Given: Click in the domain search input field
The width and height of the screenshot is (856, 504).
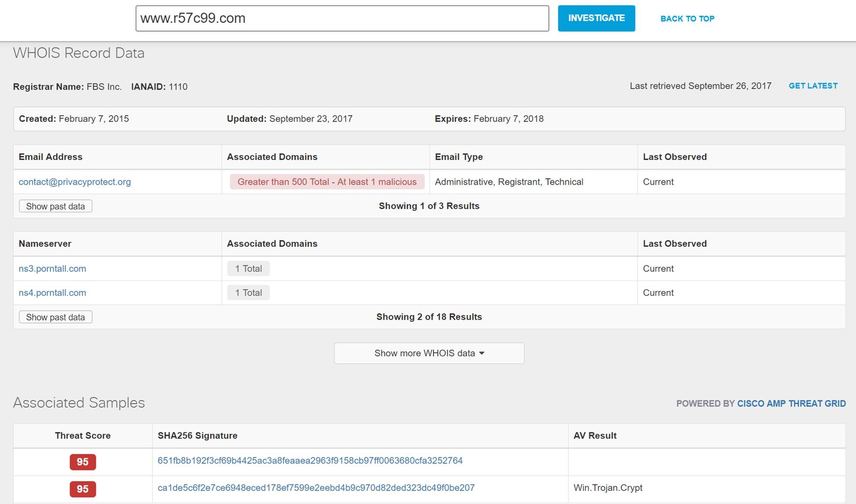Looking at the screenshot, I should [342, 18].
